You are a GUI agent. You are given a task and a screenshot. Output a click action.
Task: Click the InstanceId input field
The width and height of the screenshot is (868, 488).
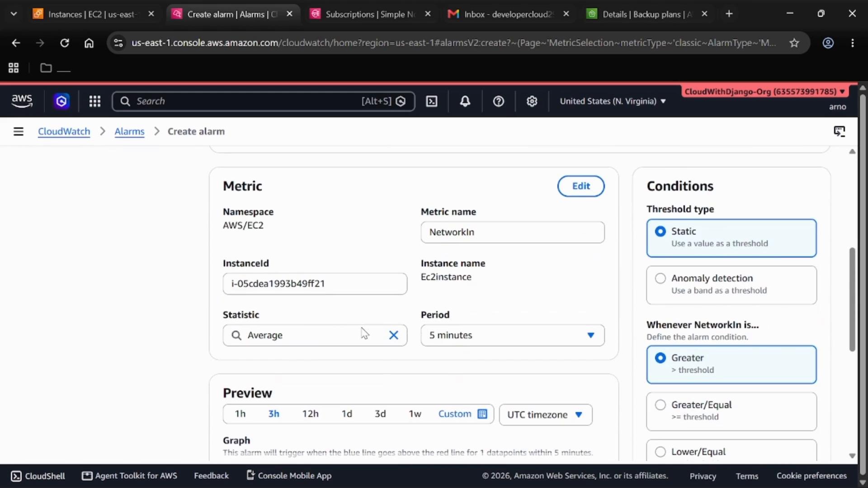[315, 284]
